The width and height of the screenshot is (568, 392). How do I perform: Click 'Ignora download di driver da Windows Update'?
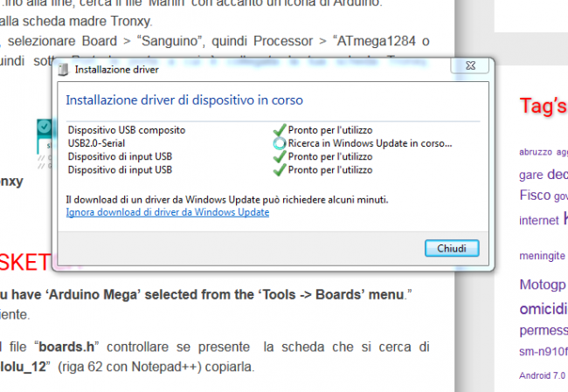168,212
